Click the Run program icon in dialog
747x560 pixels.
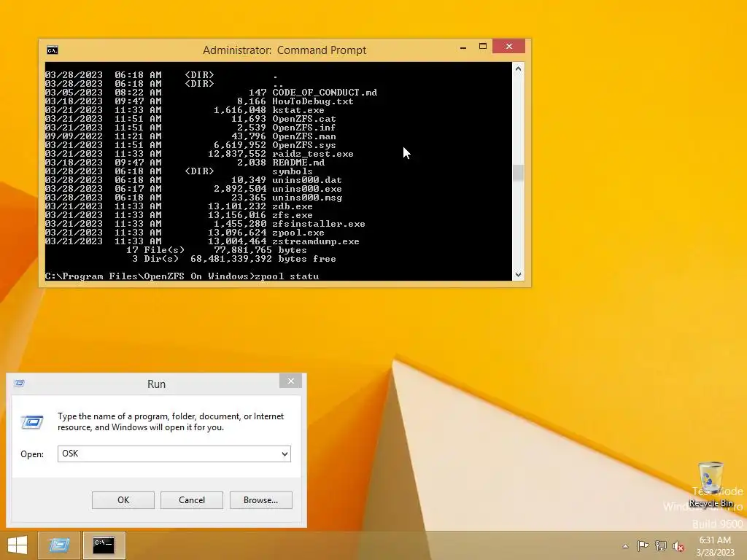pyautogui.click(x=32, y=422)
